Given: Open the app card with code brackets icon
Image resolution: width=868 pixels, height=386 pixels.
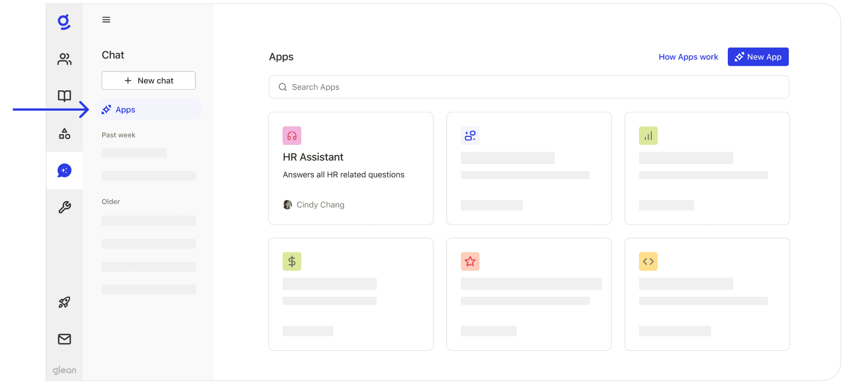Looking at the screenshot, I should coord(707,295).
